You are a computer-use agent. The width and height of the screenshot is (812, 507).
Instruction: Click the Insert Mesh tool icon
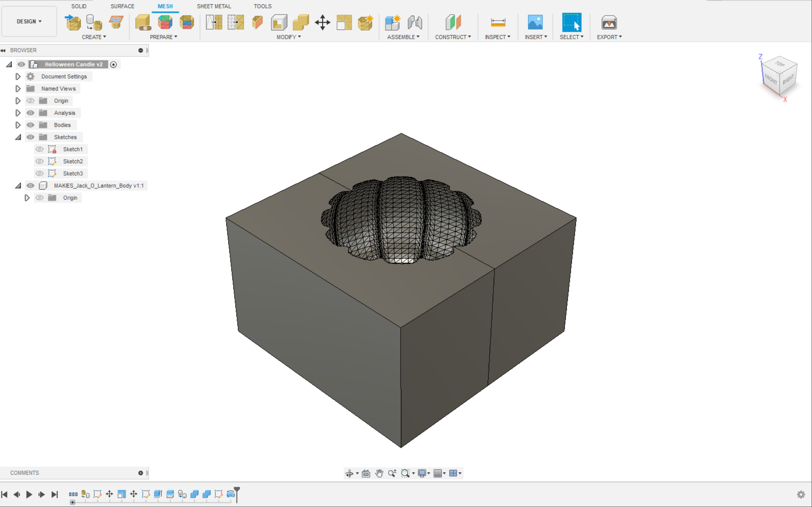coord(73,22)
